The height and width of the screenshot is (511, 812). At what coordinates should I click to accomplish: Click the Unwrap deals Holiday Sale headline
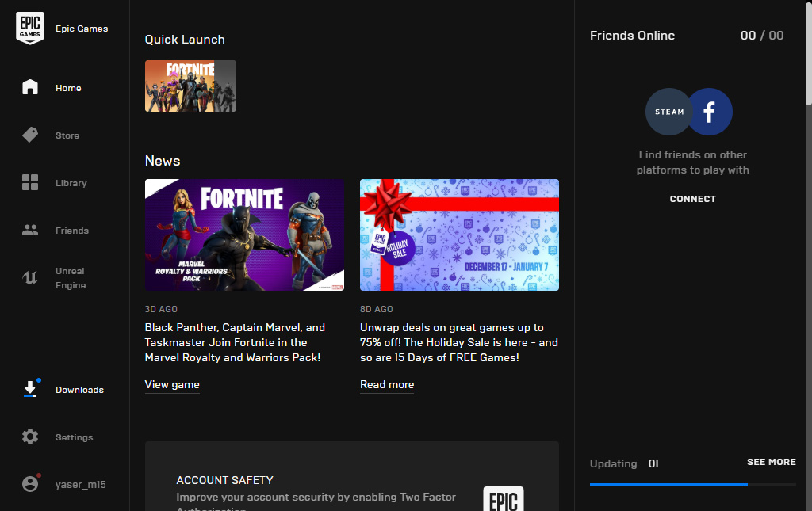[x=459, y=342]
